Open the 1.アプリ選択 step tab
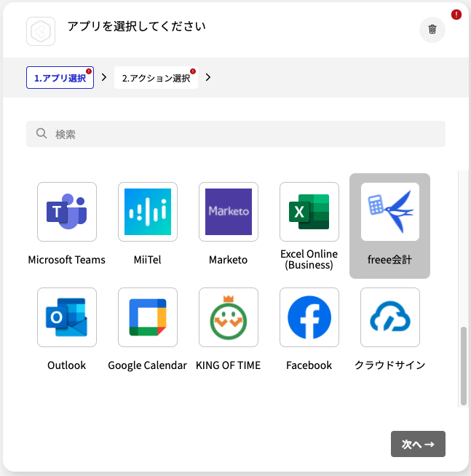 (60, 78)
